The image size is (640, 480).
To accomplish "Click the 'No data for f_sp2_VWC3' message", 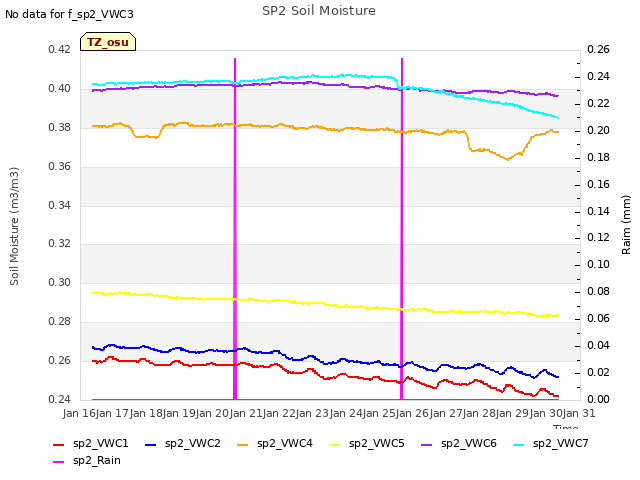I will [x=69, y=14].
